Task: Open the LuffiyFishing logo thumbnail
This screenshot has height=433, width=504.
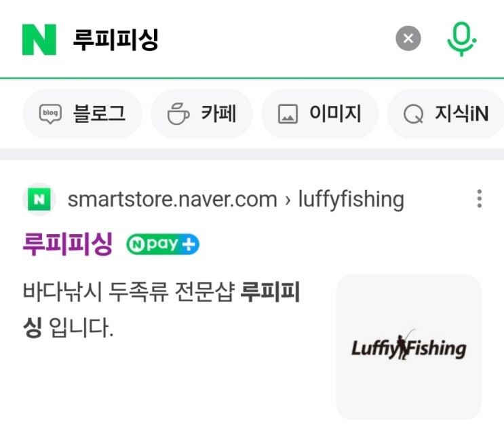Action: [408, 347]
